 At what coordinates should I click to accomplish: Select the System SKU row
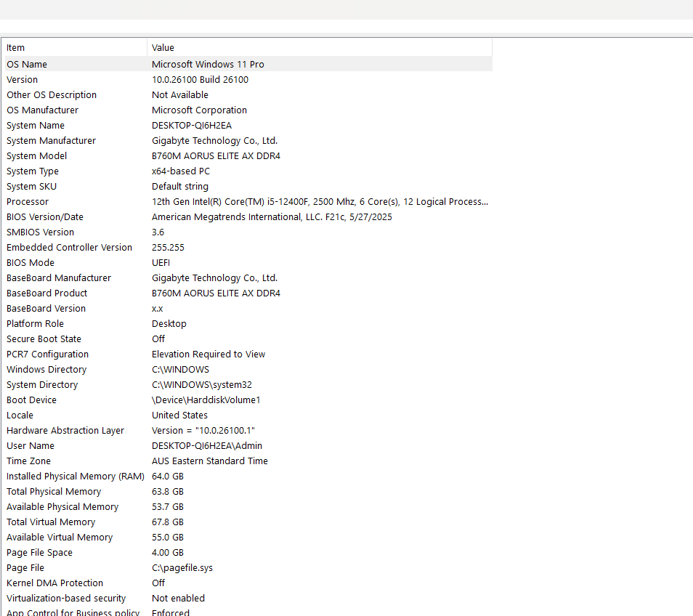[x=248, y=186]
